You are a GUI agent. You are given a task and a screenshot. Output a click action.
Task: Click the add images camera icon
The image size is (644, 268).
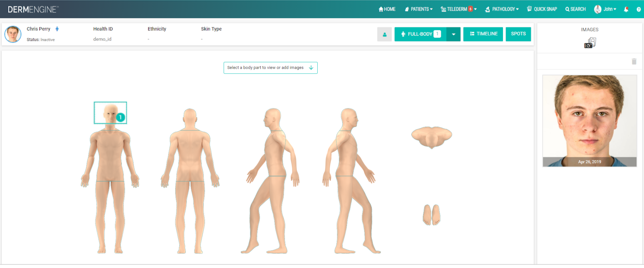coord(590,43)
